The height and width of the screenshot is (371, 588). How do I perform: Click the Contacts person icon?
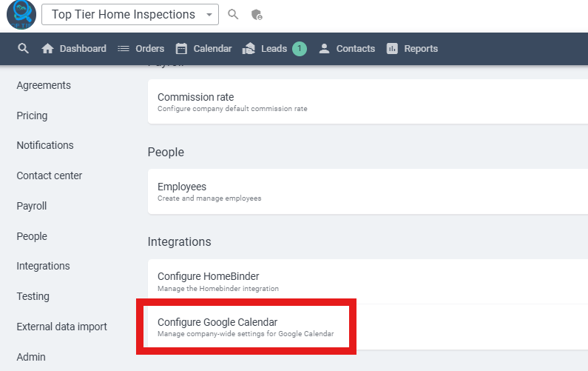[324, 48]
